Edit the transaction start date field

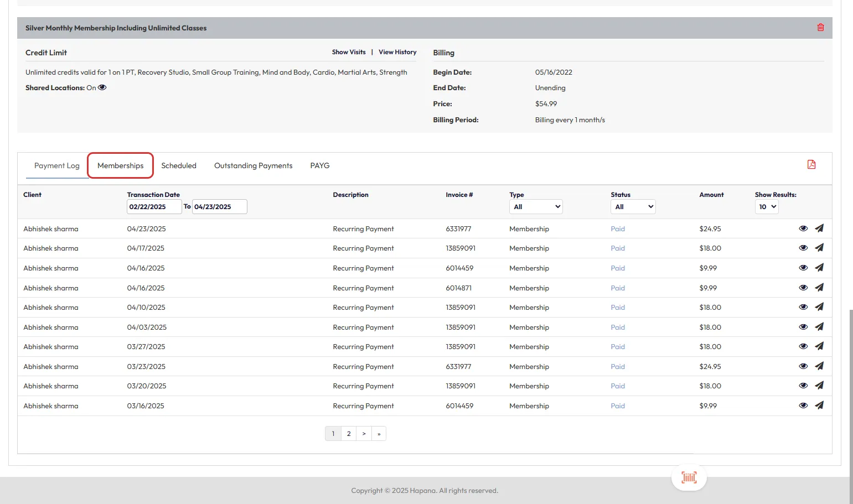click(154, 207)
